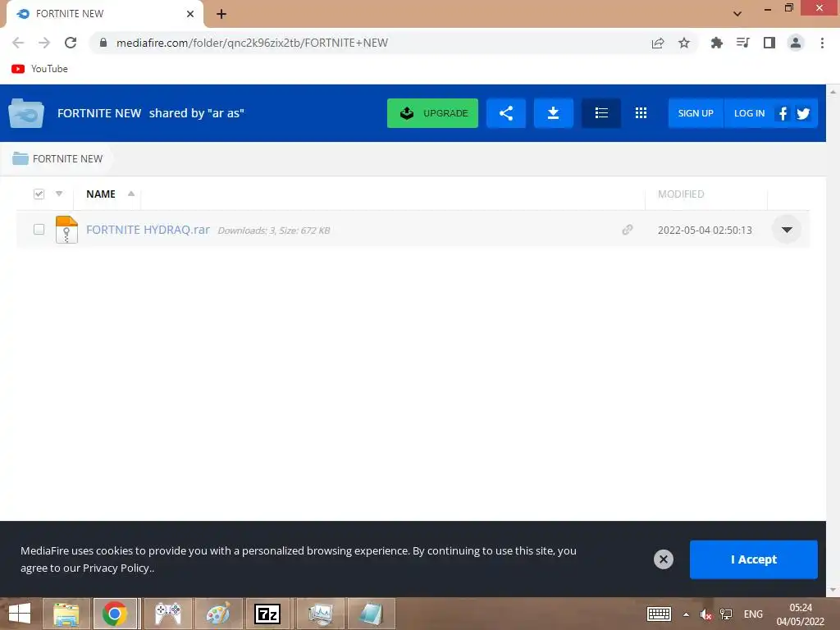The image size is (840, 630).
Task: Click the NAME column header
Action: (101, 194)
